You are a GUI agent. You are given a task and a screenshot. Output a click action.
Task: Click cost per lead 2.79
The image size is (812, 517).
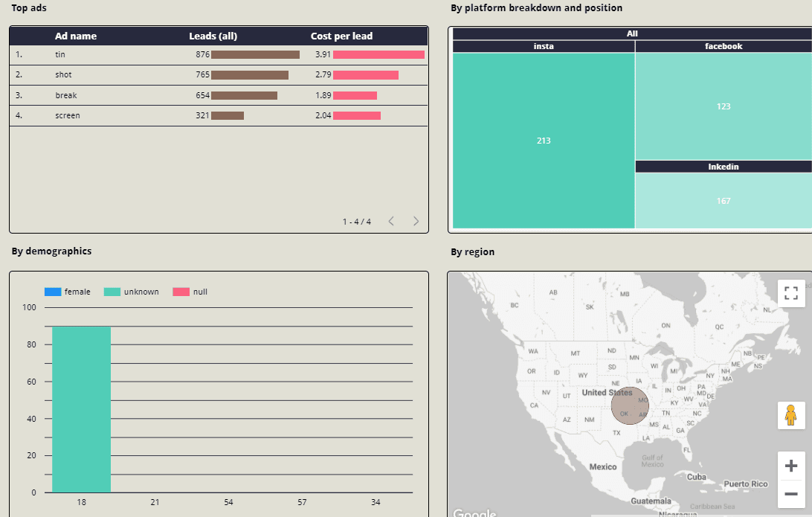coord(323,74)
